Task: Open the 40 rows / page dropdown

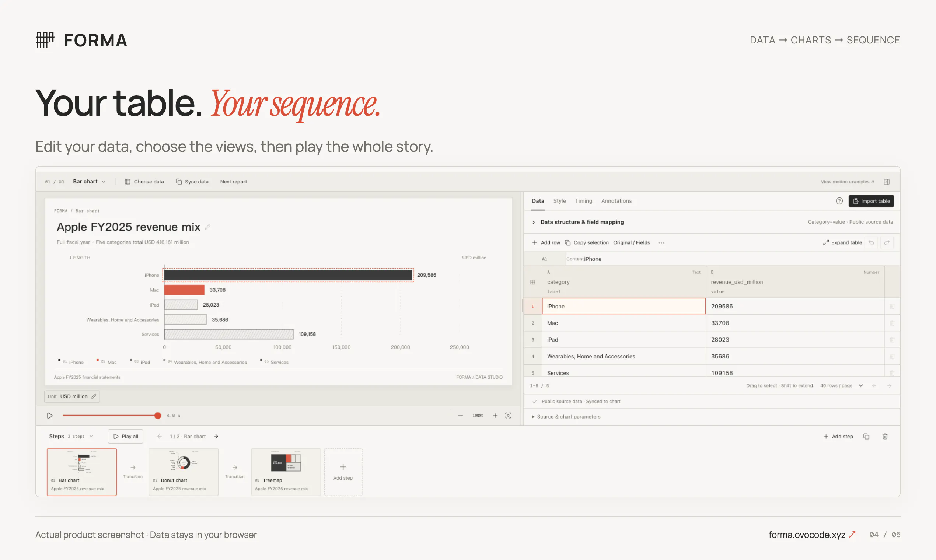Action: pos(841,386)
